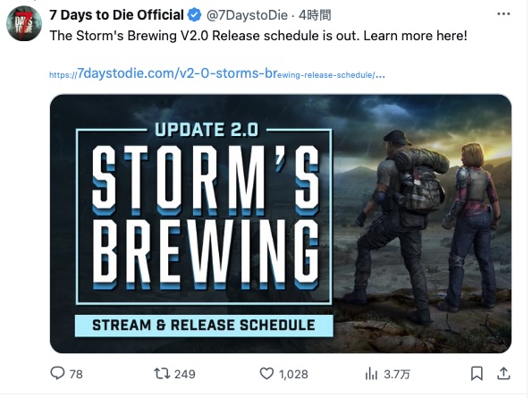532x398 pixels.
Task: Like the post with the heart icon
Action: tap(266, 374)
